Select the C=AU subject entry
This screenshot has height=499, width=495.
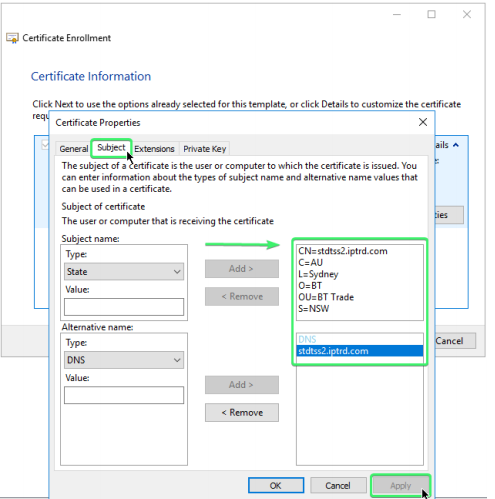tap(310, 263)
